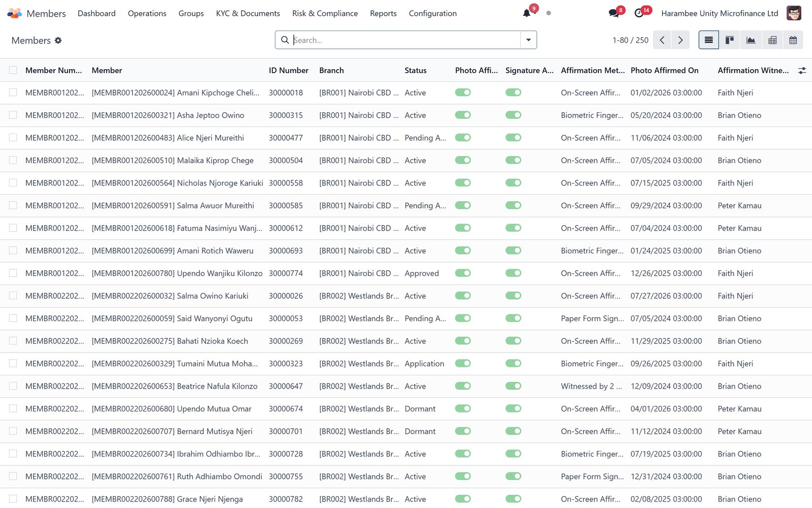The image size is (812, 508).
Task: Toggle Signature Affirmed for Salma Owino Kariuki
Action: [x=513, y=296]
